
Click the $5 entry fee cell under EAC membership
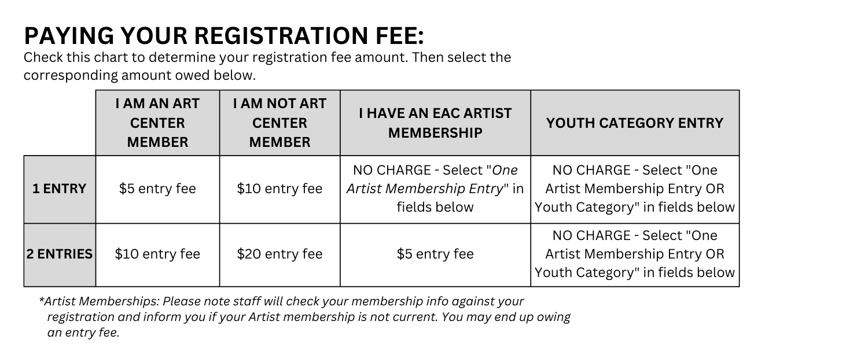click(x=435, y=254)
